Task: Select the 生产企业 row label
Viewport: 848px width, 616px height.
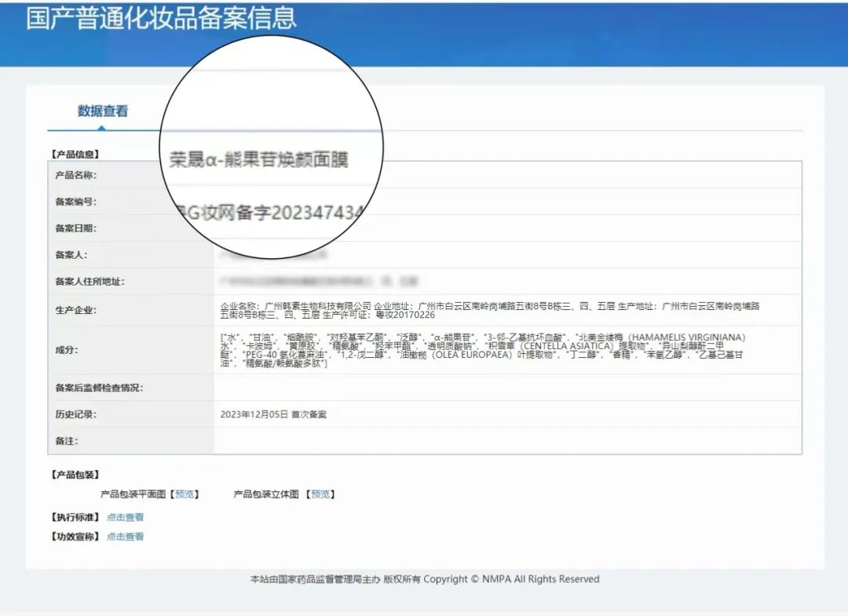Action: click(75, 310)
